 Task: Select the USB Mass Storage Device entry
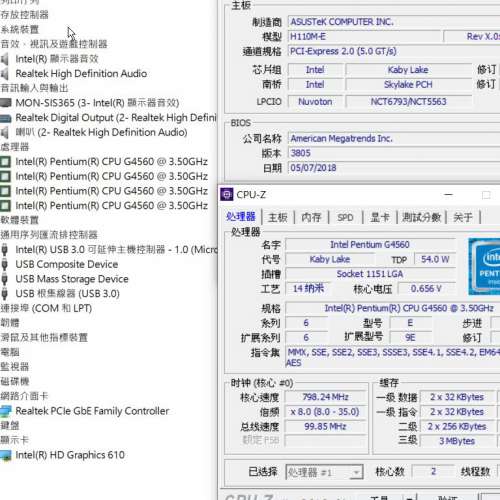point(72,279)
